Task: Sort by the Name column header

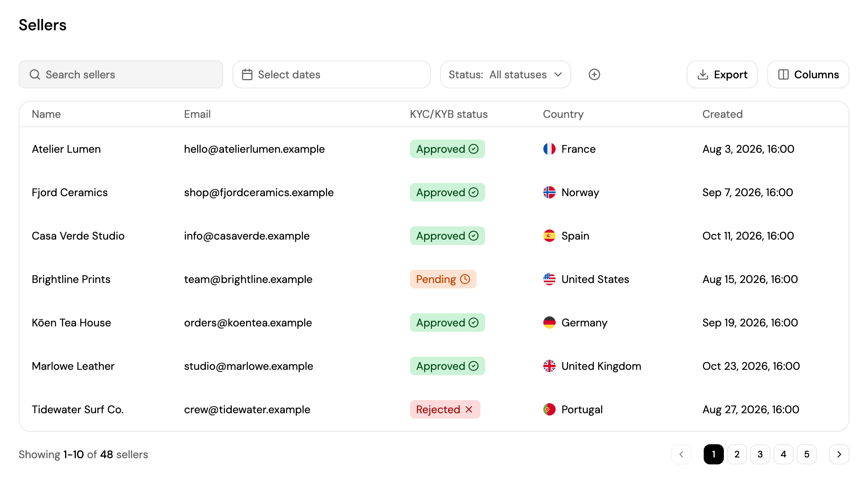Action: [46, 114]
